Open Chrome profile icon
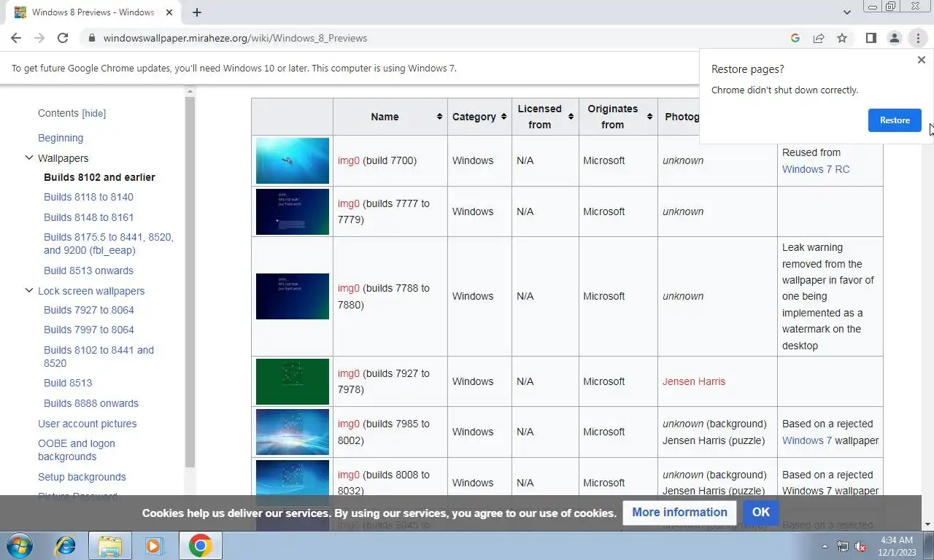The height and width of the screenshot is (560, 934). point(894,38)
